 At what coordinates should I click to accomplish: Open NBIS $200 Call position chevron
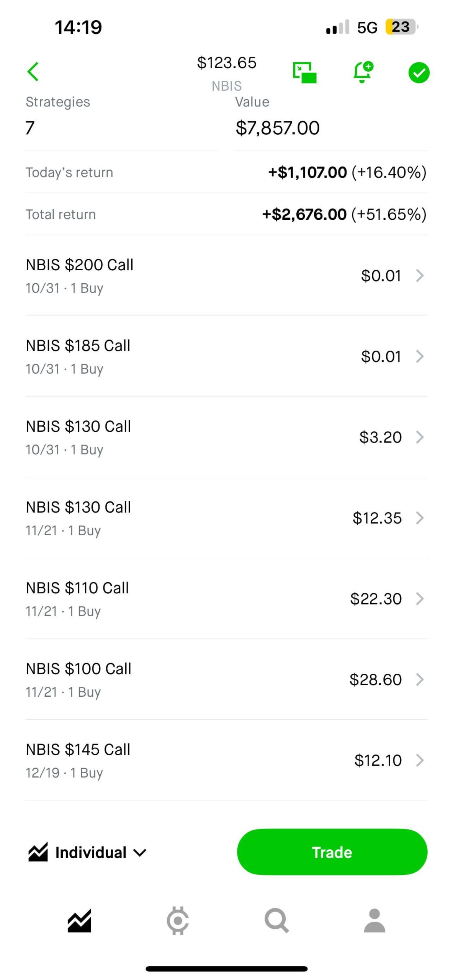[420, 276]
